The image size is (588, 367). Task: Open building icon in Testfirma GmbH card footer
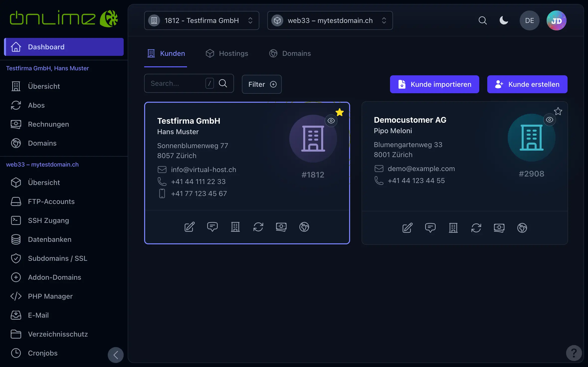(x=235, y=227)
